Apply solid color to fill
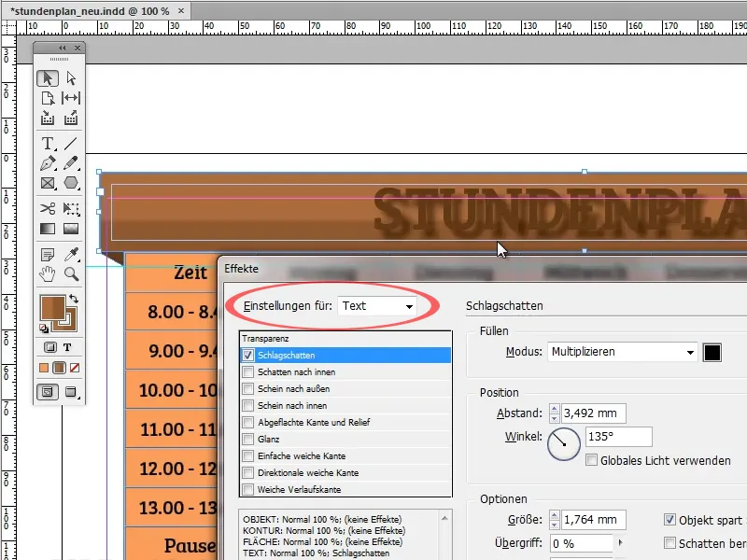 (x=44, y=368)
